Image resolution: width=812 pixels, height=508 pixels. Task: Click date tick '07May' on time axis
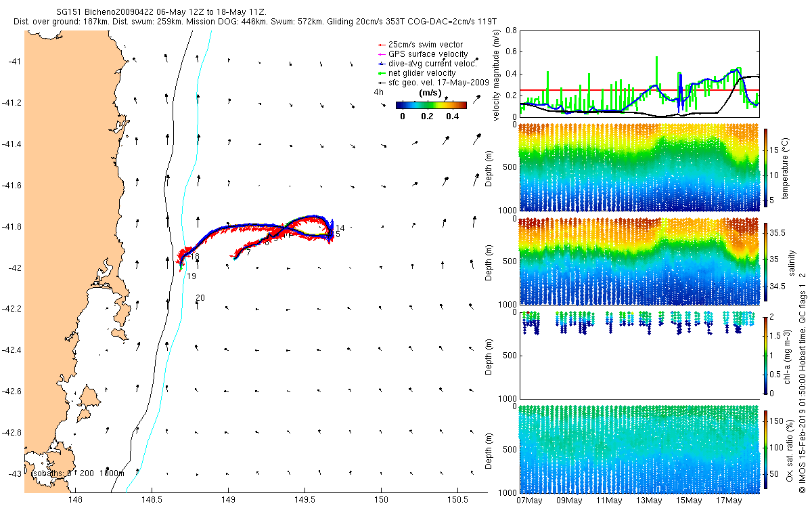tap(529, 501)
